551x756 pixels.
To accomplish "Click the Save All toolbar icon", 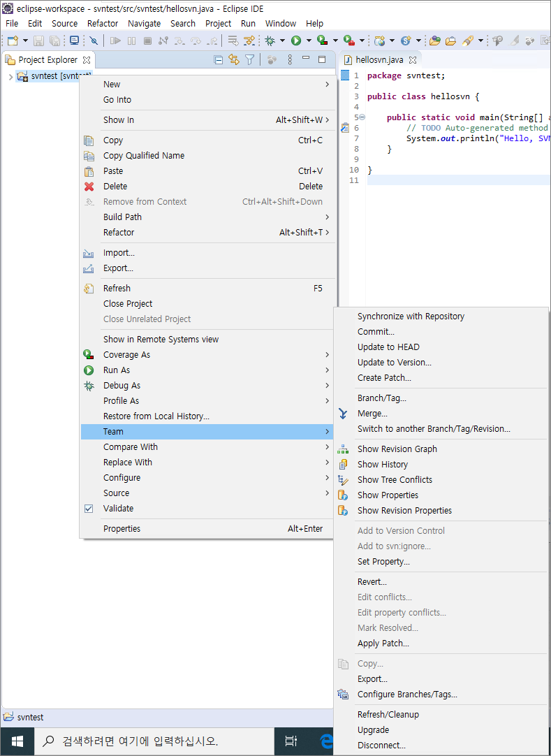I will pos(54,41).
